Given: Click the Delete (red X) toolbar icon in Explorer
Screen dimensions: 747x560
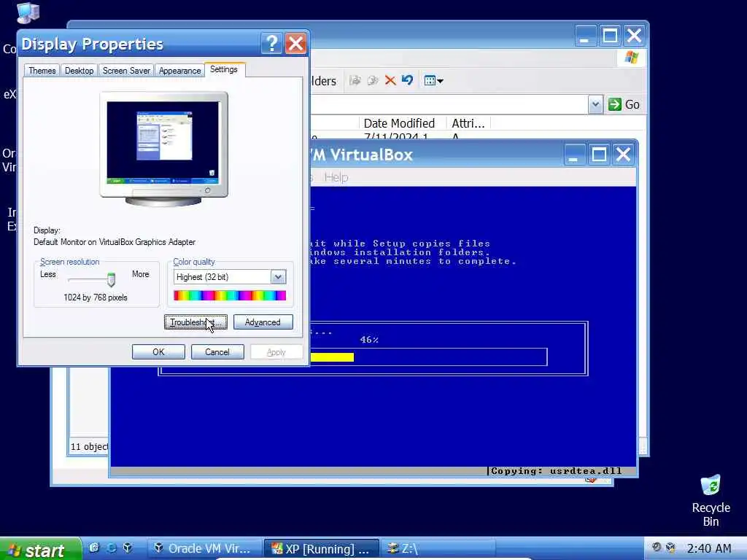Looking at the screenshot, I should (x=390, y=80).
